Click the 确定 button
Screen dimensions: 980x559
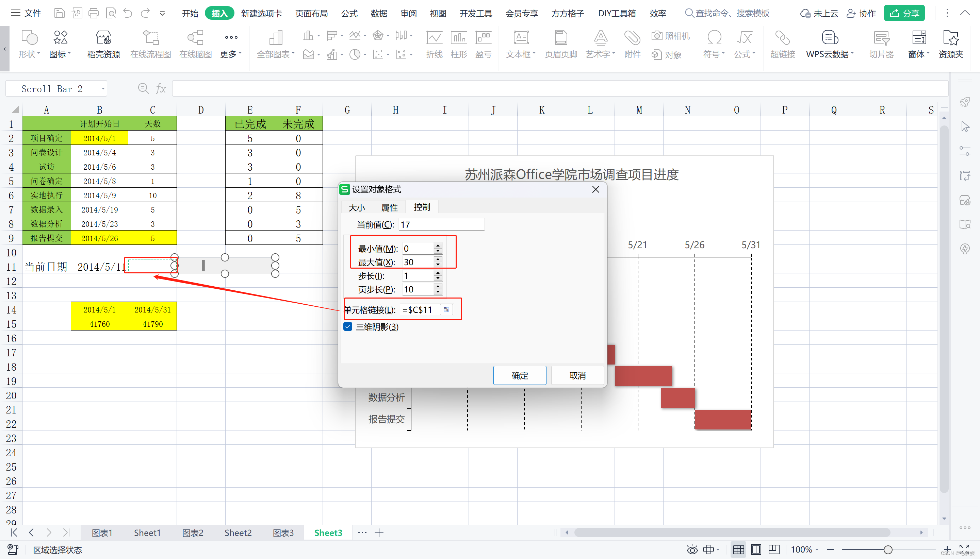pyautogui.click(x=519, y=375)
